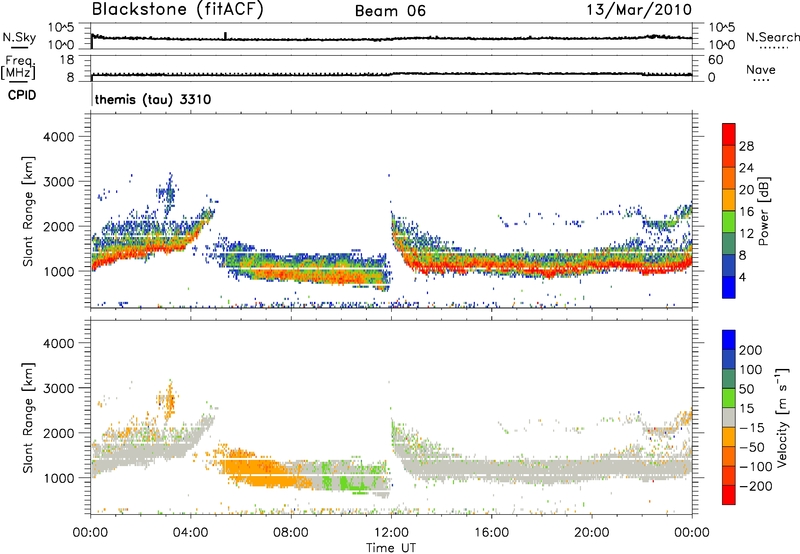Click the '04:00' time tick label

[190, 533]
